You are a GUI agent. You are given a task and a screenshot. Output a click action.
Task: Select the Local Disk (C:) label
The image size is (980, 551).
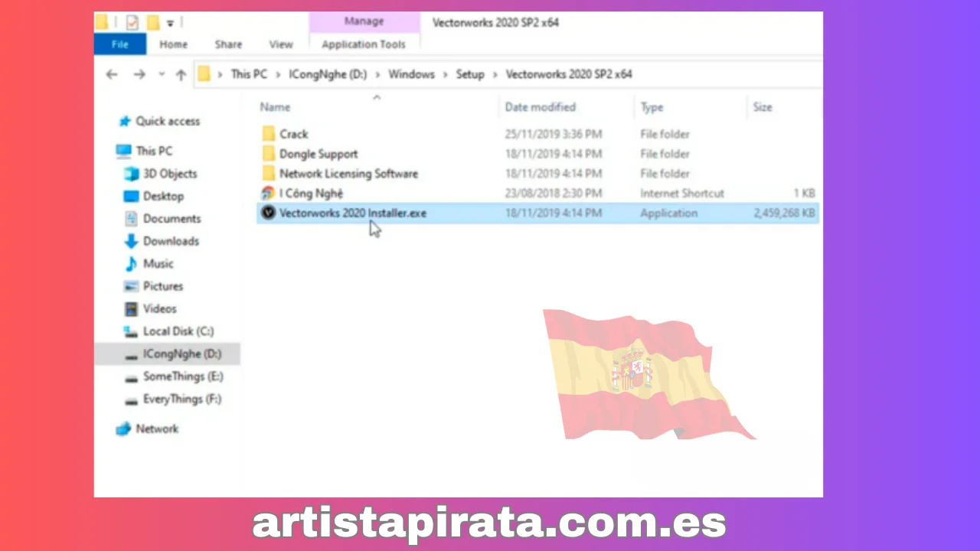click(178, 331)
